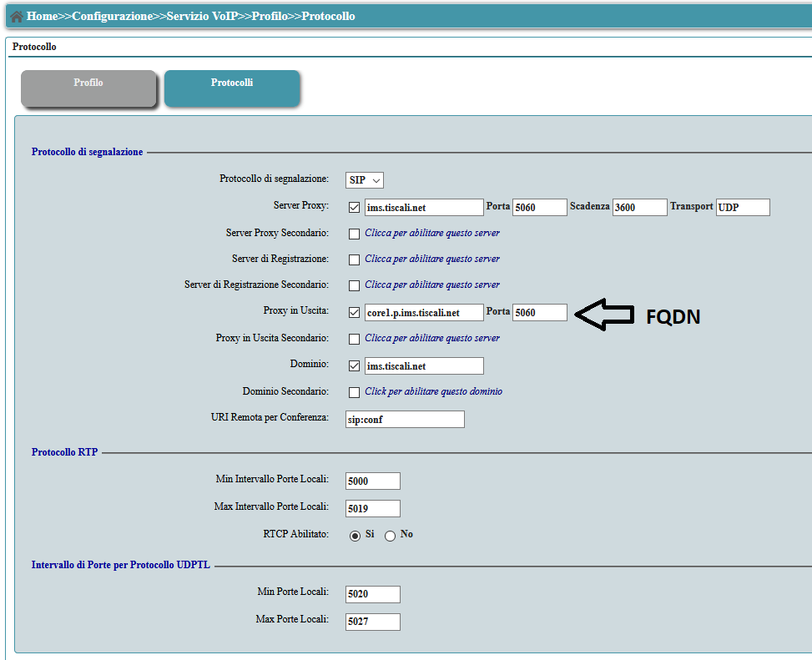Click the breadcrumb path text
The height and width of the screenshot is (660, 812).
(190, 17)
